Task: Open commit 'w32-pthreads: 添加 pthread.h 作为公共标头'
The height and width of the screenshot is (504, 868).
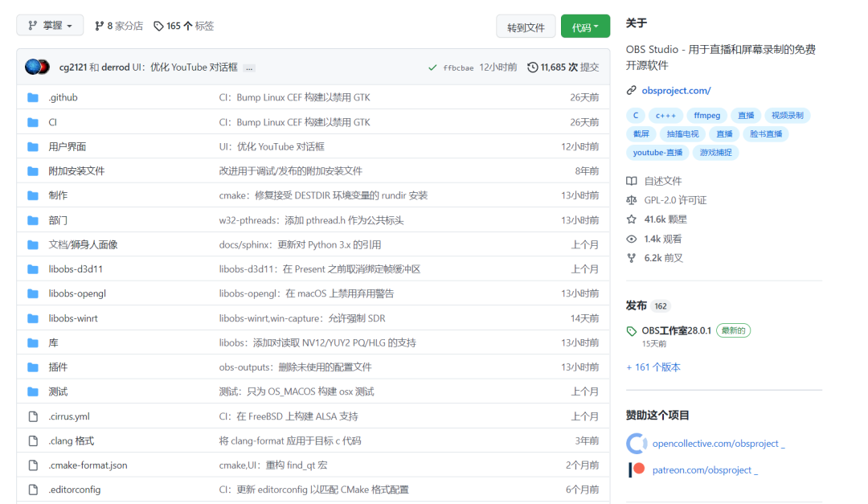Action: point(311,220)
